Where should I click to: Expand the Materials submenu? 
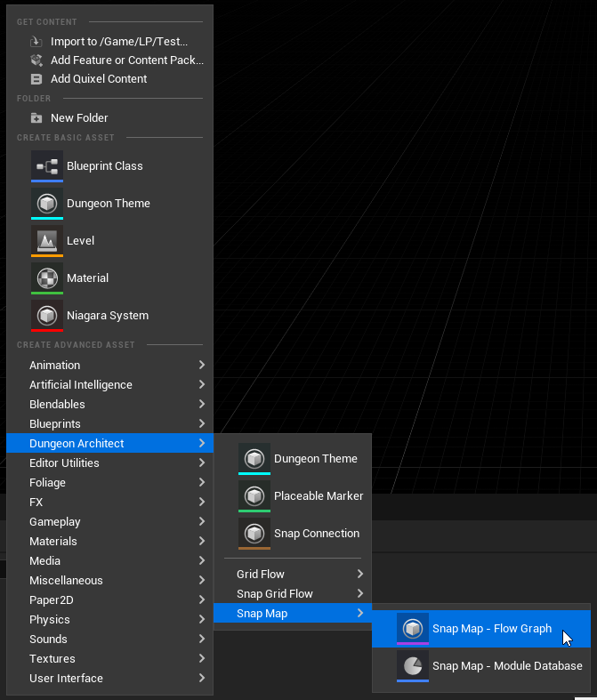tap(109, 542)
